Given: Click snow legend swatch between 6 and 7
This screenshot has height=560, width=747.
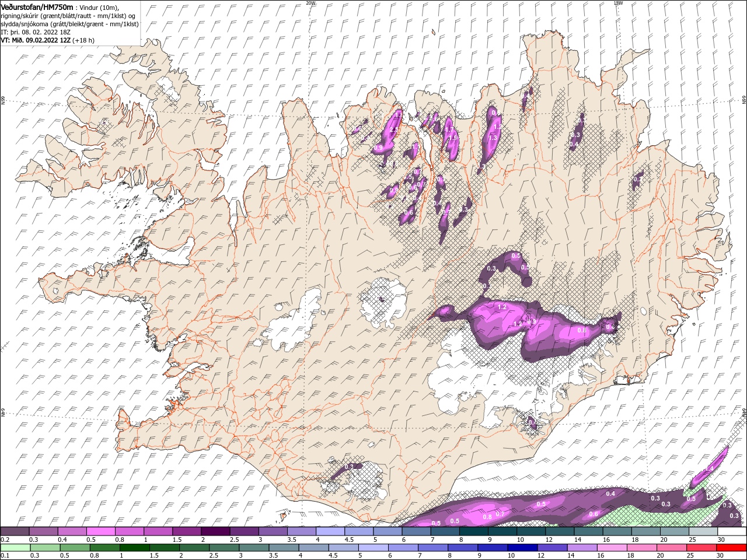Looking at the screenshot, I should [x=417, y=531].
